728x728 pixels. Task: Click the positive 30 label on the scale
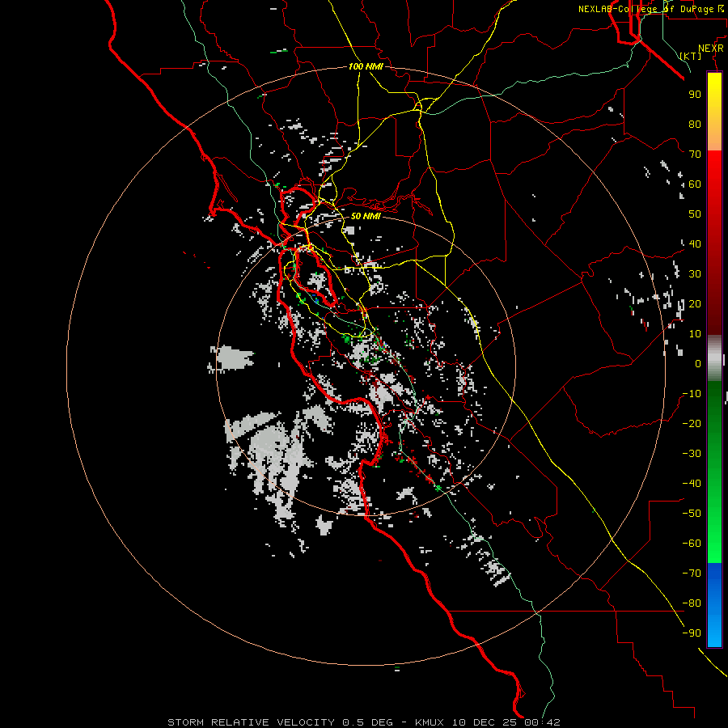point(695,274)
